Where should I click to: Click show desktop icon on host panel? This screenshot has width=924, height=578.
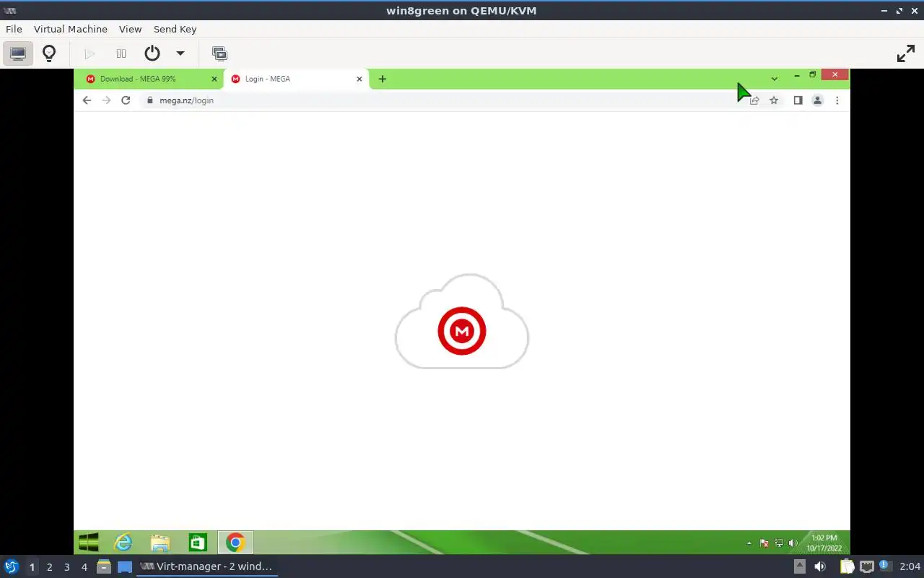coord(125,566)
